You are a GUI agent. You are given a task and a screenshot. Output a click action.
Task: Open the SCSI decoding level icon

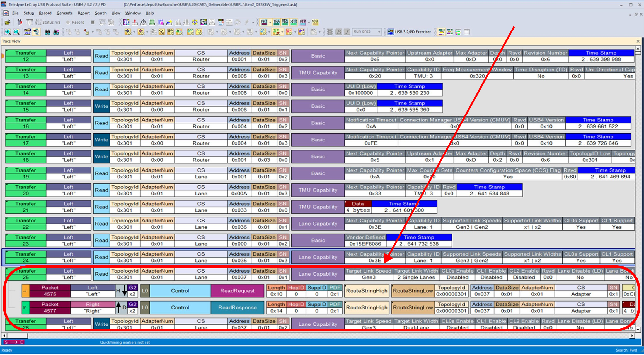click(315, 22)
